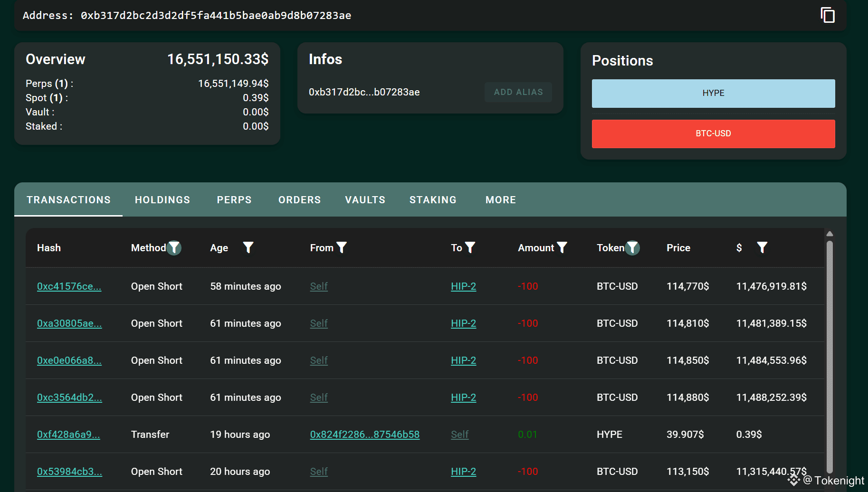This screenshot has height=492, width=868.
Task: Open the Token column filter
Action: (632, 247)
